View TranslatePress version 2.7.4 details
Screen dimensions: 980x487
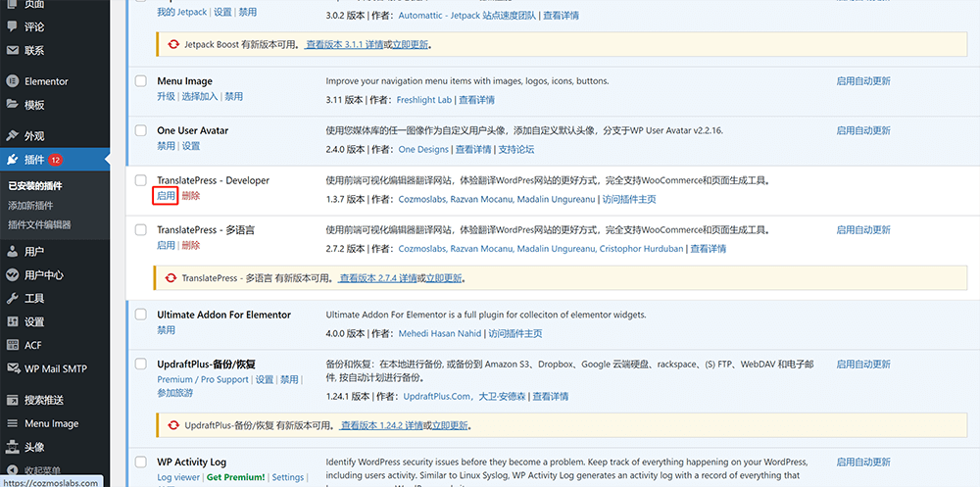378,277
